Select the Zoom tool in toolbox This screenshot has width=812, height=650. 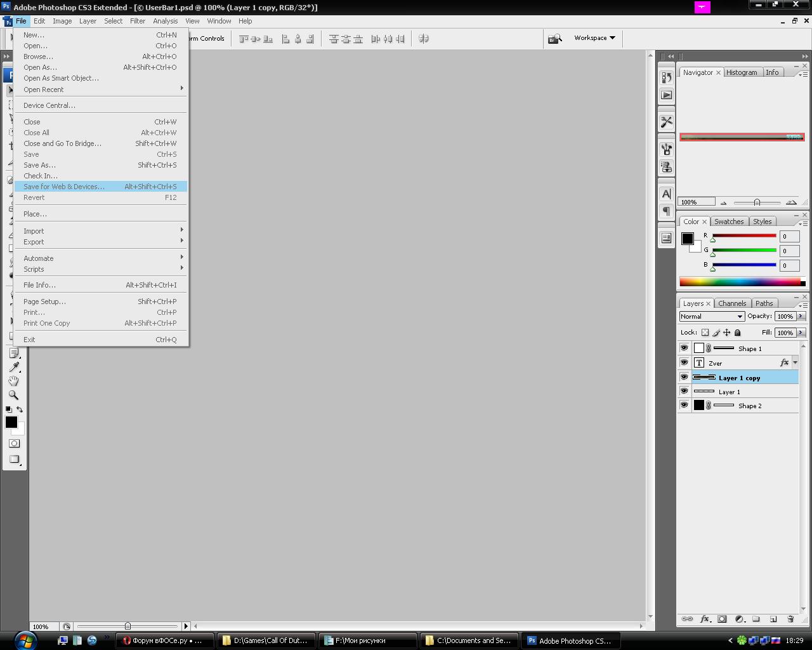(x=13, y=395)
